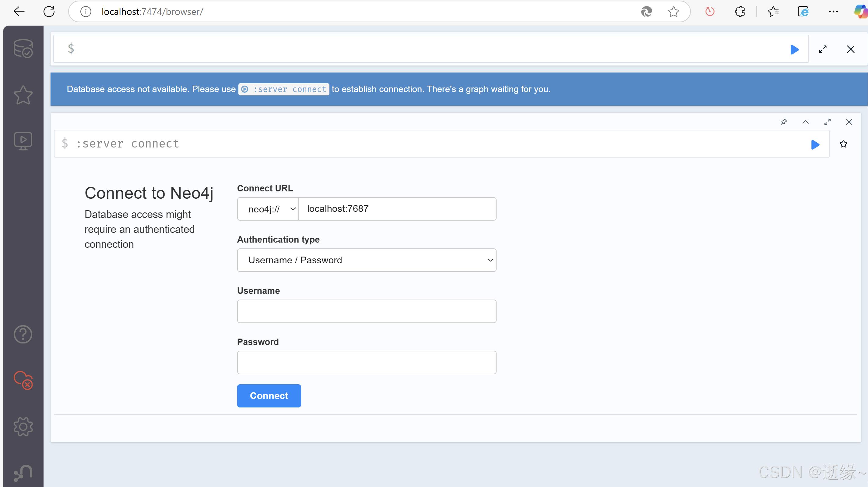The image size is (868, 487).
Task: Run the :server connect frame command
Action: pyautogui.click(x=815, y=145)
